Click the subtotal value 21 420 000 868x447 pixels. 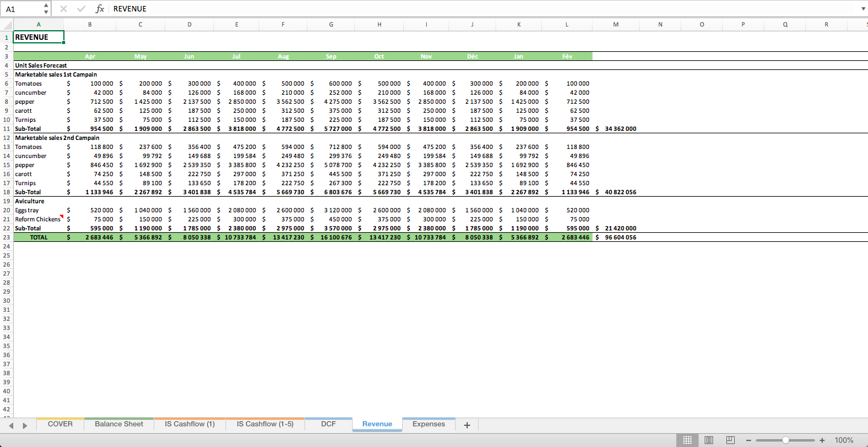tap(620, 228)
